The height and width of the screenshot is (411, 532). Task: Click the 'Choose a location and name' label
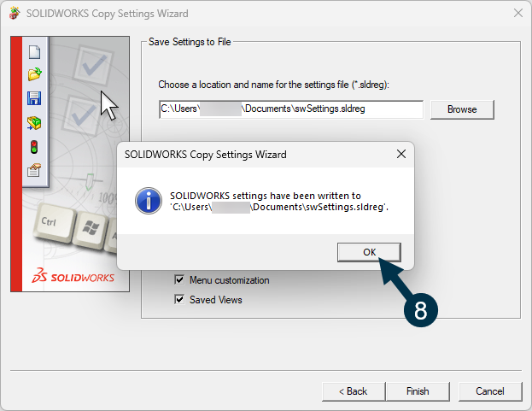tap(273, 85)
